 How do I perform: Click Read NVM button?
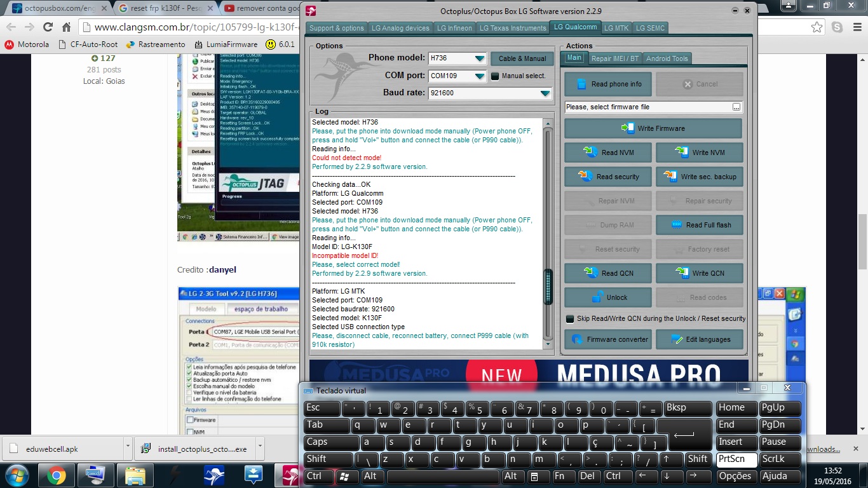608,152
